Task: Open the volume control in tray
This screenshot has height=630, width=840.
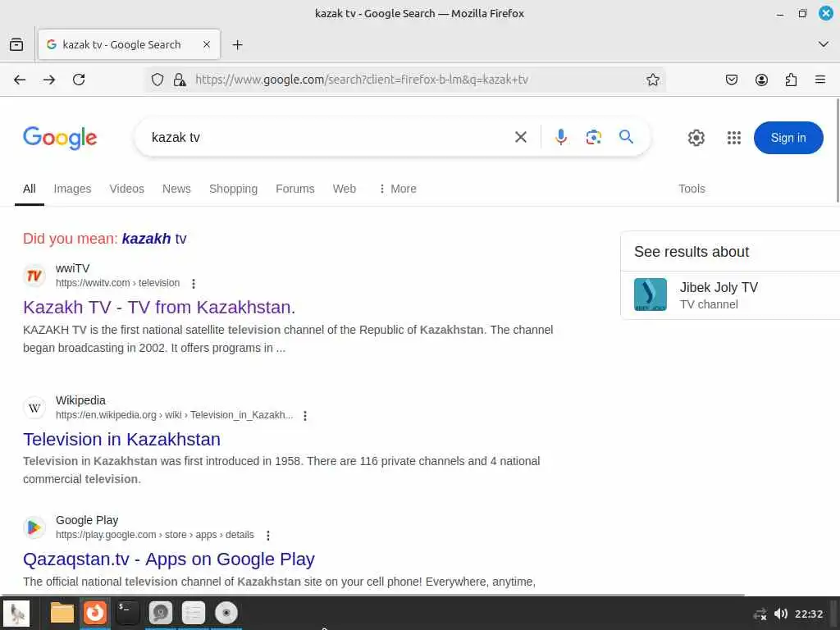Action: coord(781,614)
